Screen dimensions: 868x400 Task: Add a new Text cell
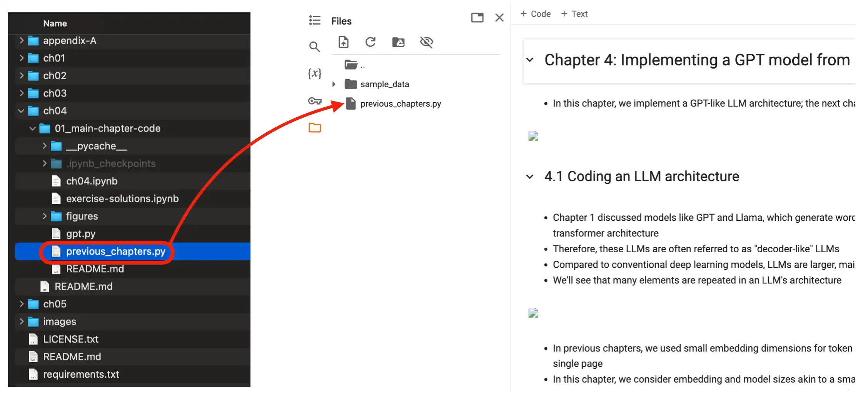574,14
